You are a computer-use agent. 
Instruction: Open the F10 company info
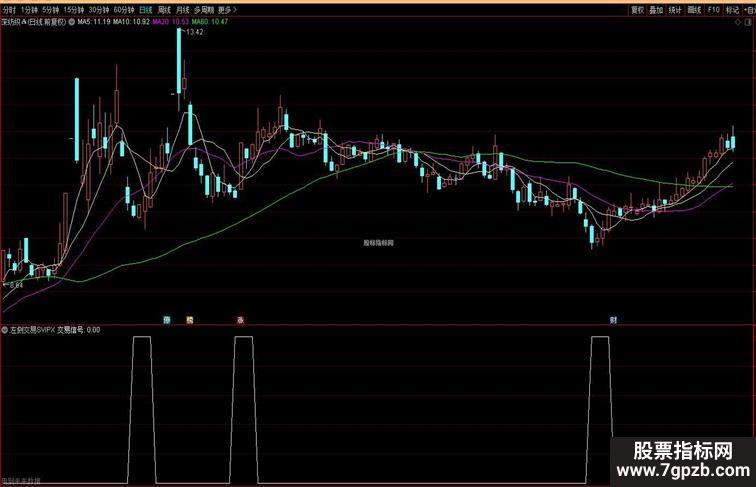click(x=714, y=10)
